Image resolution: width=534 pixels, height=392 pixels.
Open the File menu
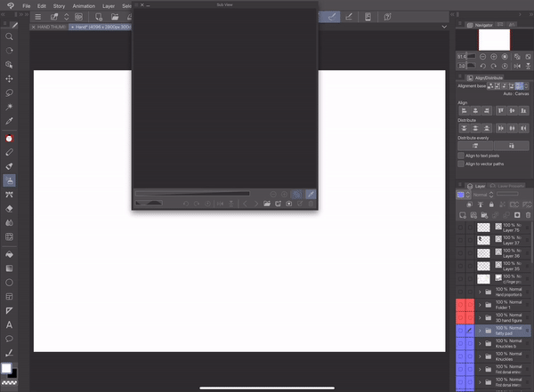tap(26, 6)
